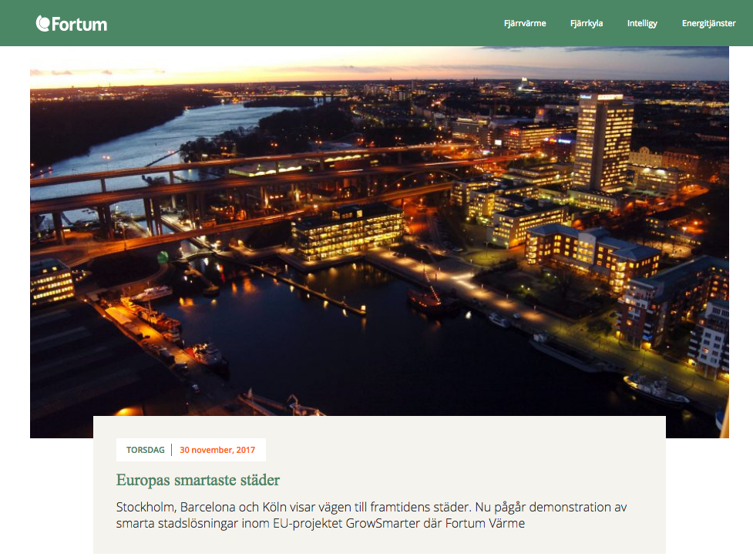Open the Fjärrkyla menu item
The width and height of the screenshot is (753, 560).
(587, 23)
